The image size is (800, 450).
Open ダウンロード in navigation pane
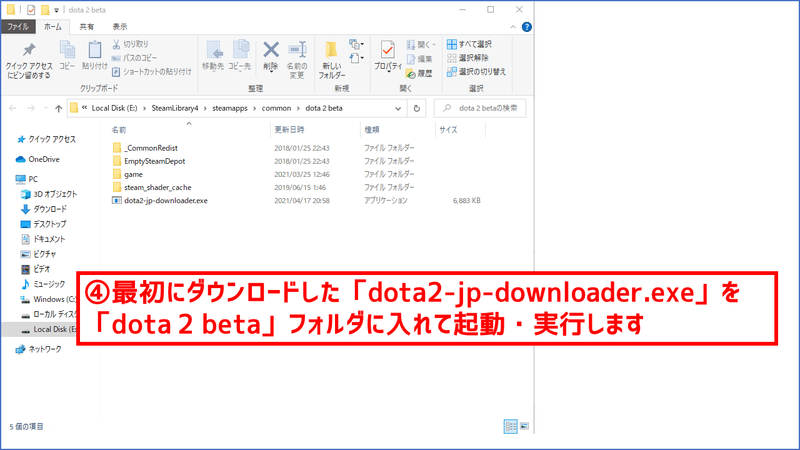pos(44,209)
